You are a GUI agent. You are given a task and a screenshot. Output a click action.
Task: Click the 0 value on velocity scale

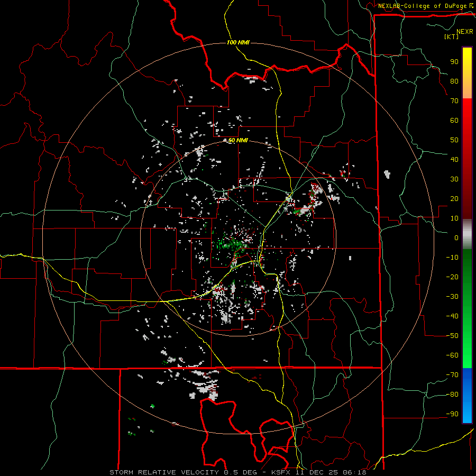[x=456, y=237]
